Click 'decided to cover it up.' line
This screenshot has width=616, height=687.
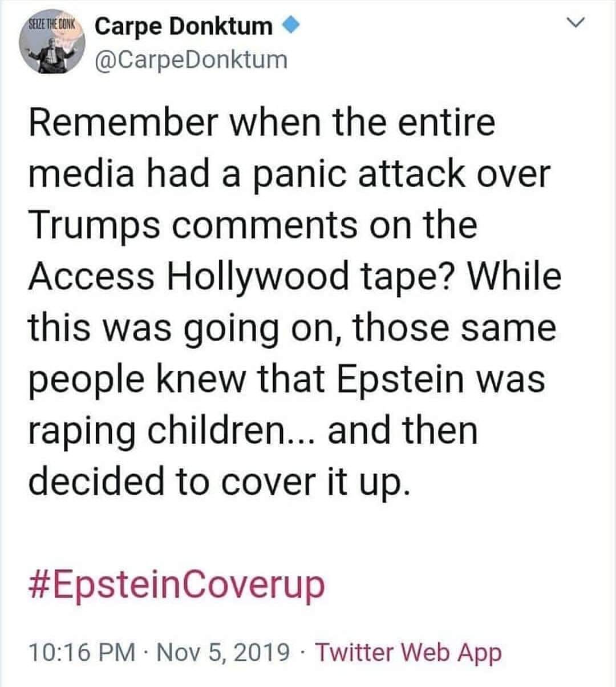[219, 481]
